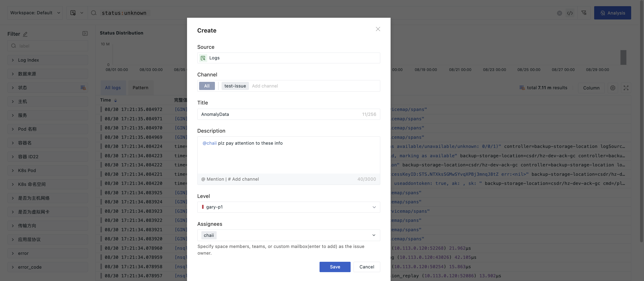The width and height of the screenshot is (644, 281).
Task: Cancel the Create dialog
Action: [366, 267]
